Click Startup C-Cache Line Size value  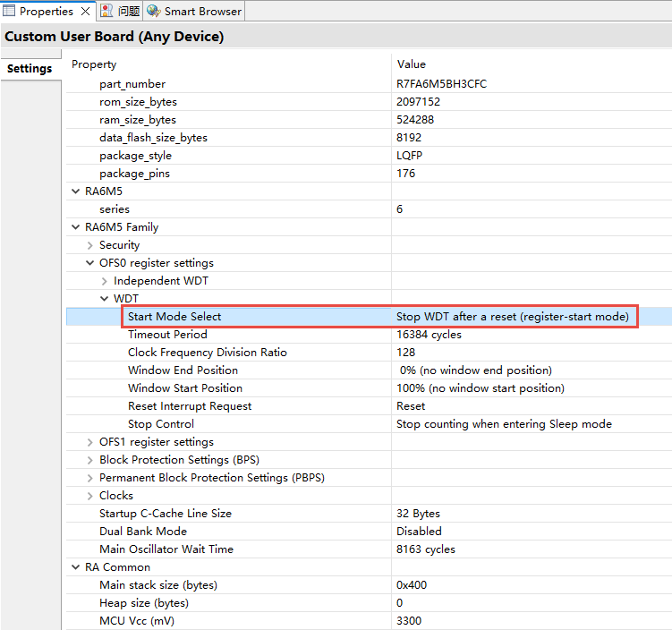pos(418,514)
